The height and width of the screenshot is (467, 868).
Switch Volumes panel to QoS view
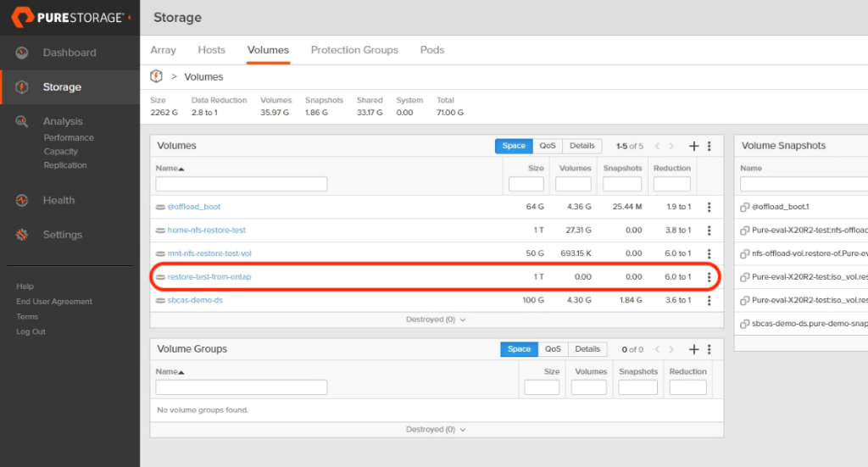[x=548, y=146]
